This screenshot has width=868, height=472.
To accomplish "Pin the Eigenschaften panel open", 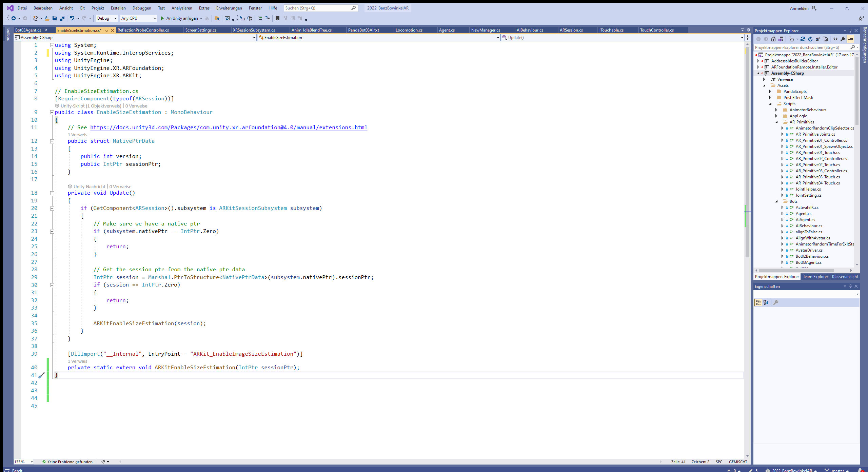I will click(x=850, y=286).
